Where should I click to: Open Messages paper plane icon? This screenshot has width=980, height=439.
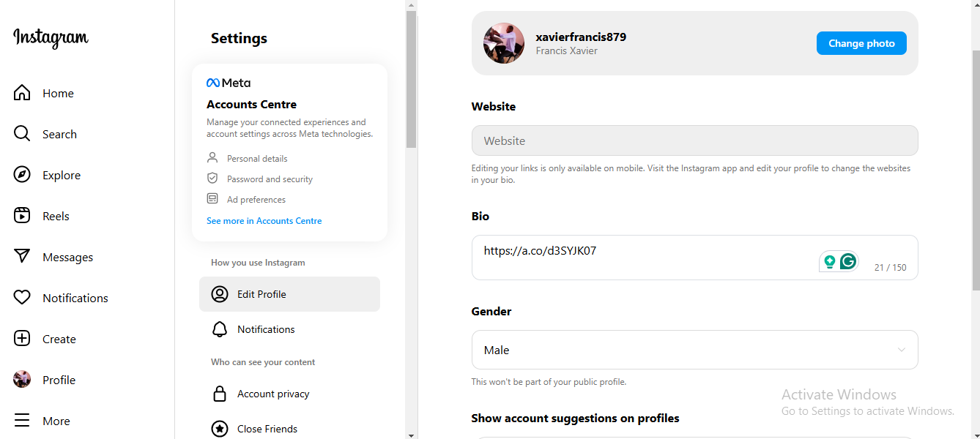click(x=22, y=257)
